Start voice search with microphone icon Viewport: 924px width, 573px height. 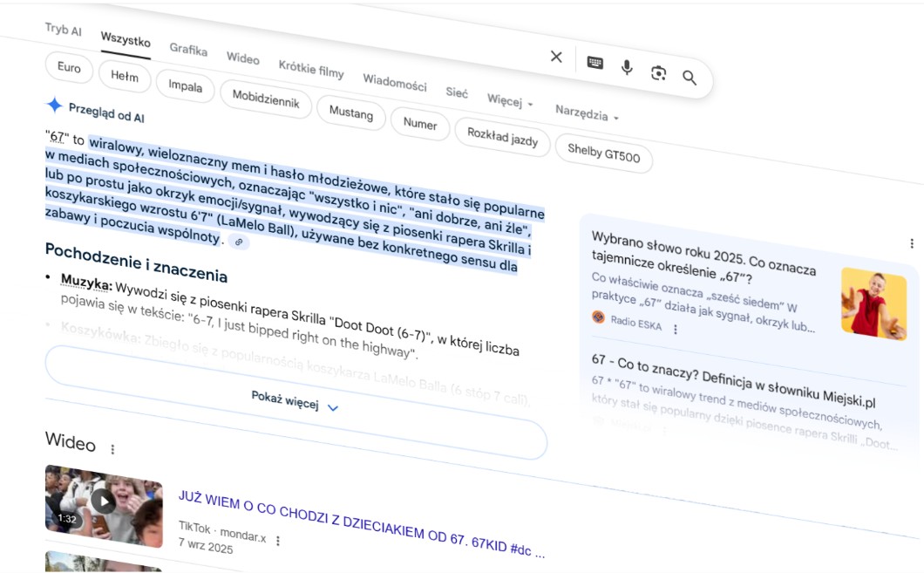pyautogui.click(x=627, y=68)
